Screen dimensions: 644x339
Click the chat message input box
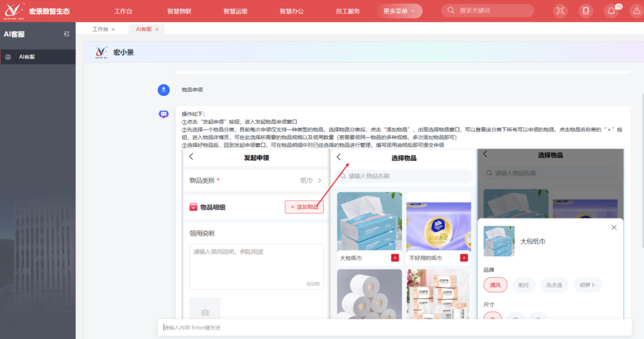pos(394,328)
